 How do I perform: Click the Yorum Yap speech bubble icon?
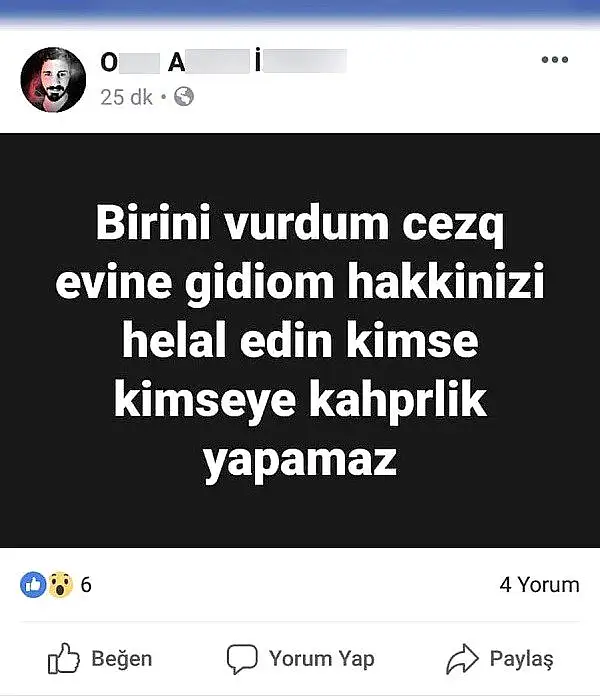point(242,659)
